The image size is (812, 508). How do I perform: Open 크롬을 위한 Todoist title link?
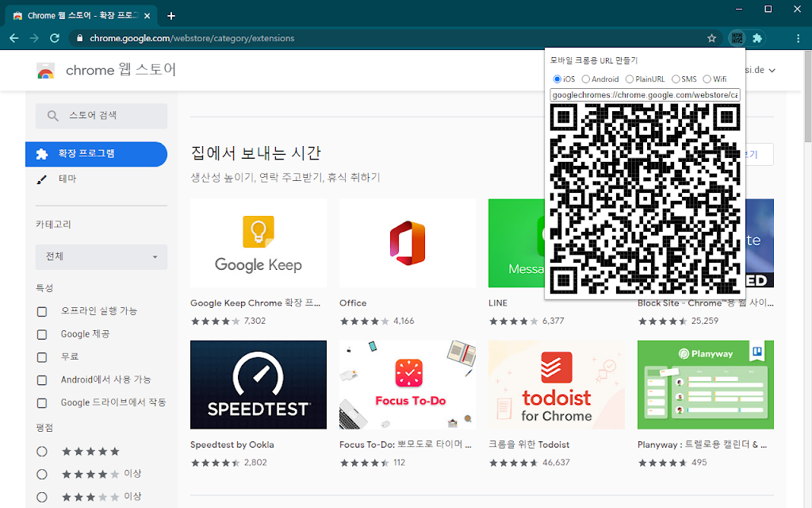tap(529, 444)
